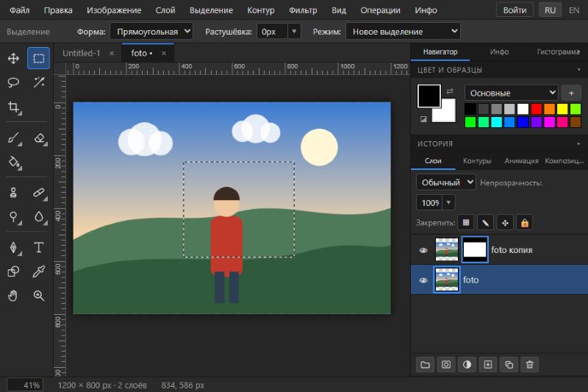Click the 41% zoom level field
Image resolution: width=588 pixels, height=392 pixels.
click(x=25, y=385)
